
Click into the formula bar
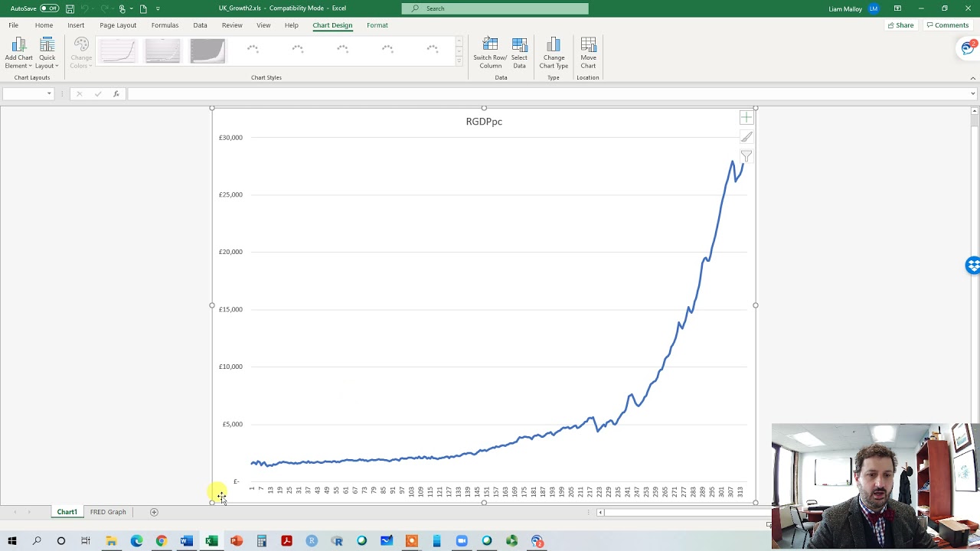[x=547, y=94]
